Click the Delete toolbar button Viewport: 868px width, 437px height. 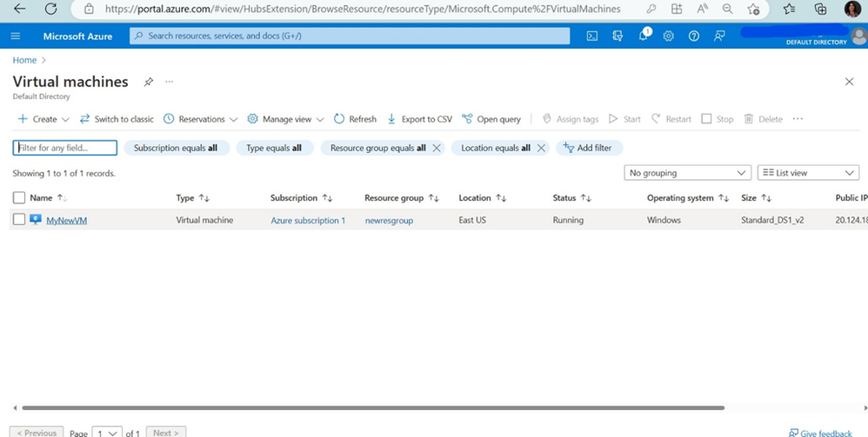763,119
